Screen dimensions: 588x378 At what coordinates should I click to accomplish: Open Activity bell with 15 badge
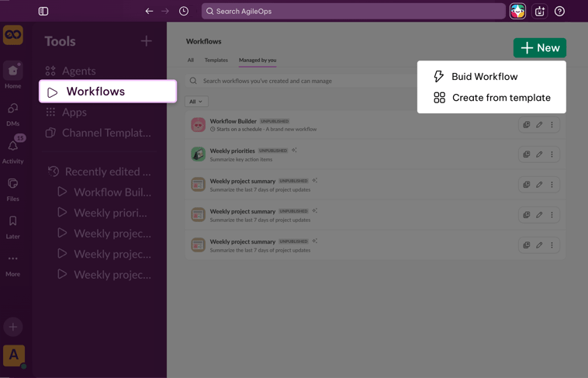tap(12, 150)
